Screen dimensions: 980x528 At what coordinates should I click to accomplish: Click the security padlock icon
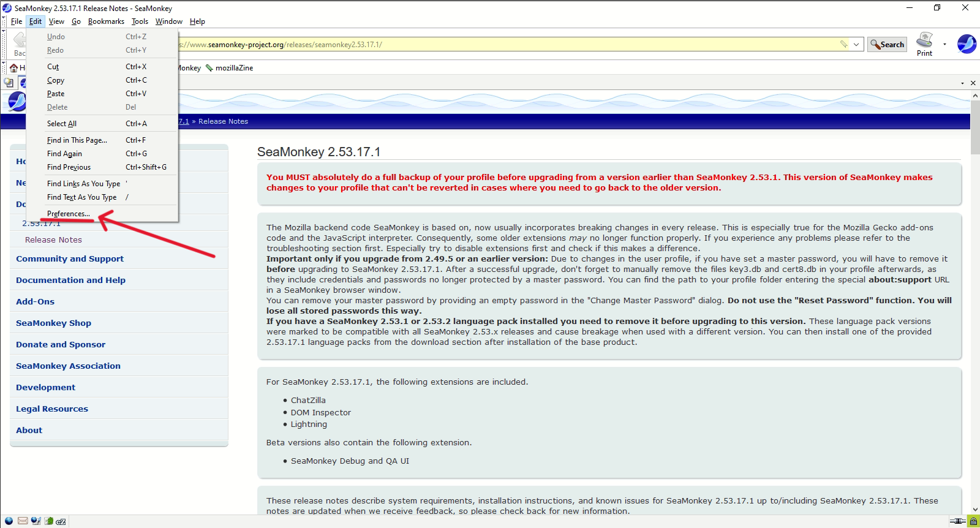973,521
